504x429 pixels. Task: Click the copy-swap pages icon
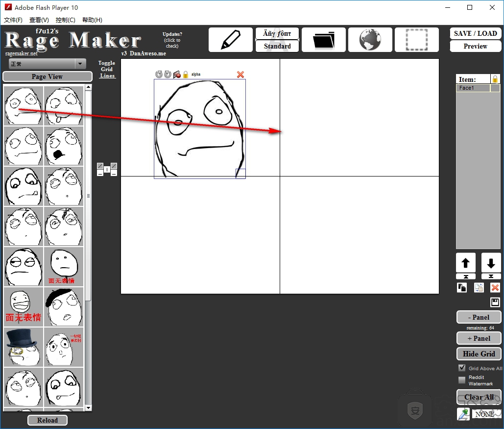tap(479, 287)
